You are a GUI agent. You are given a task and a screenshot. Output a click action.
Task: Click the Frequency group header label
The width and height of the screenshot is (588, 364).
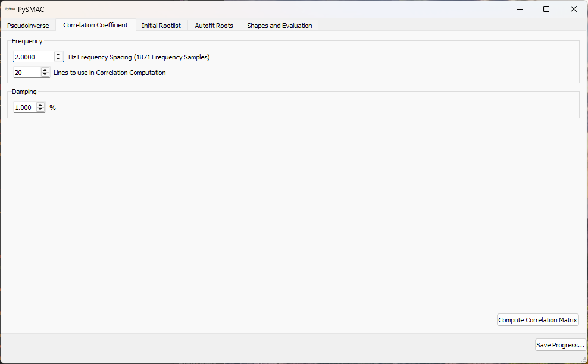point(27,41)
